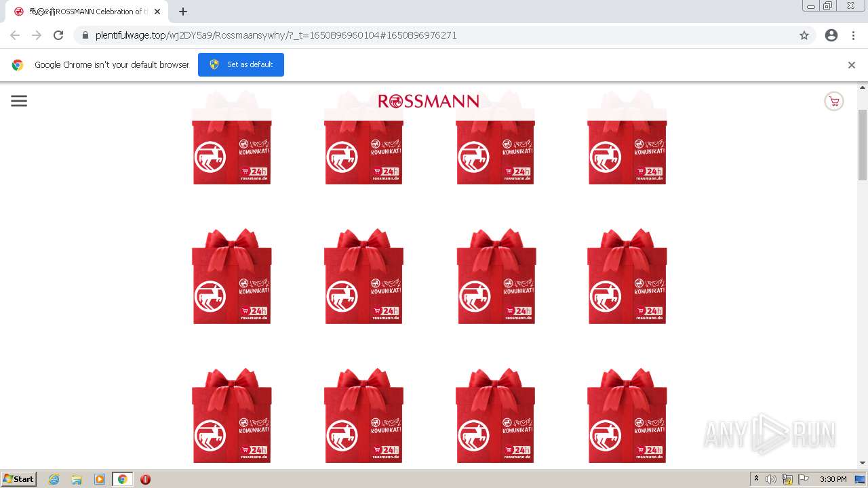Bookmark this page with the star icon
The height and width of the screenshot is (488, 868).
pyautogui.click(x=804, y=35)
